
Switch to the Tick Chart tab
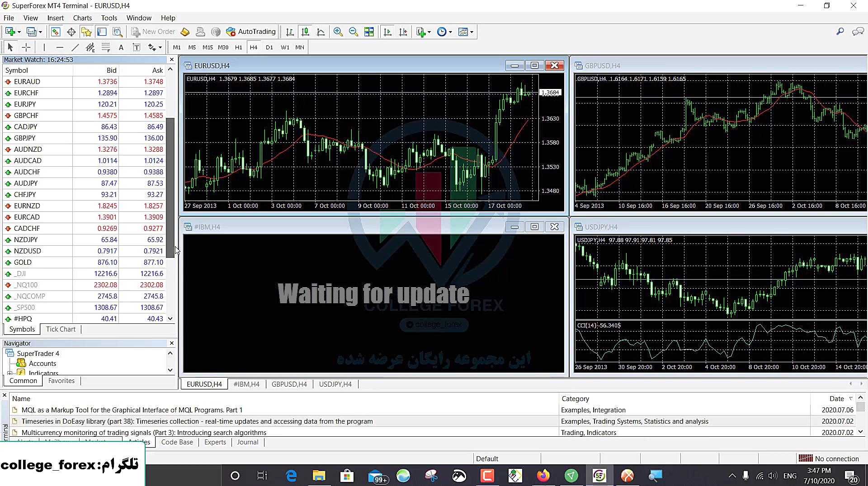coord(61,329)
